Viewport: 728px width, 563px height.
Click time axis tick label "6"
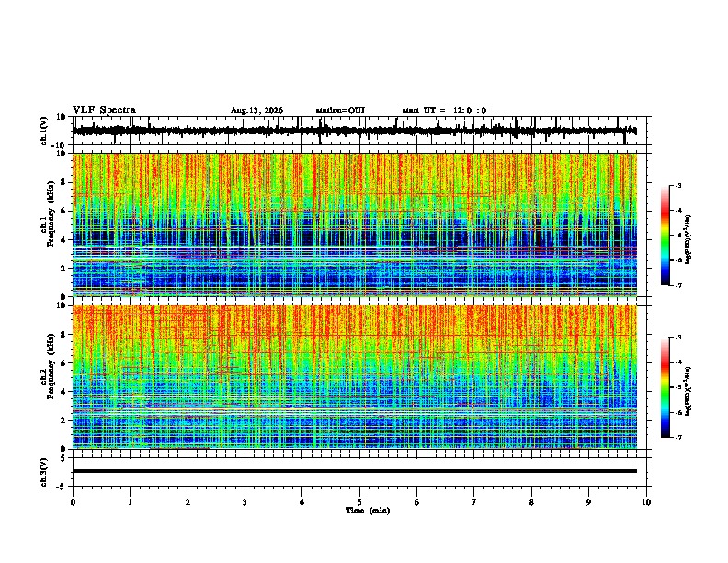[x=417, y=502]
